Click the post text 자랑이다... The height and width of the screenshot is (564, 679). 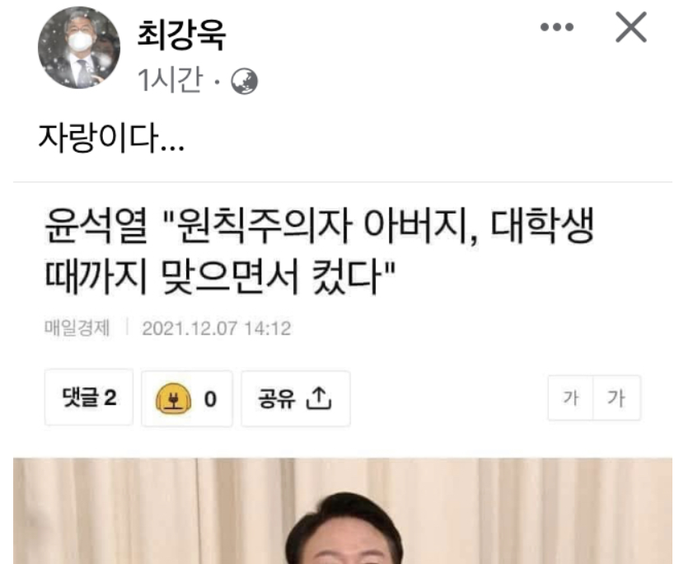(111, 139)
